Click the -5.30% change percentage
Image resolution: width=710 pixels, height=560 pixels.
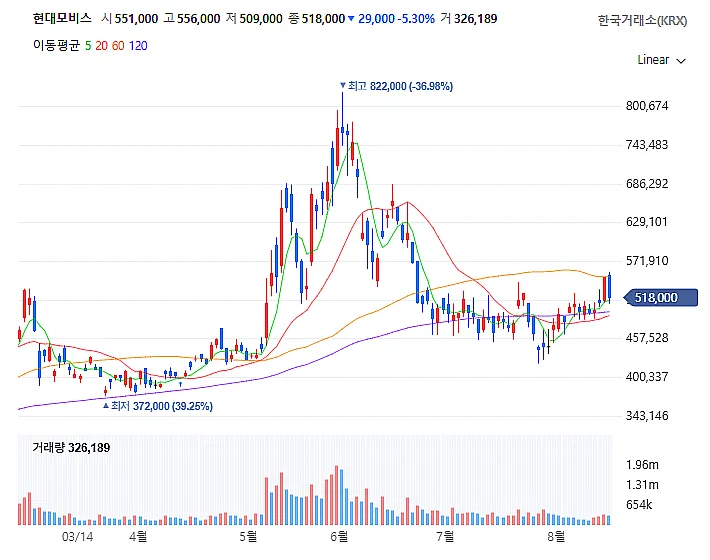[x=417, y=19]
